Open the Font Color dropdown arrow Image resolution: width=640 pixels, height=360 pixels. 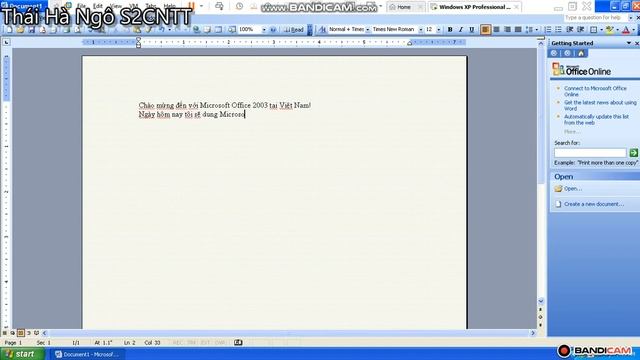click(633, 30)
